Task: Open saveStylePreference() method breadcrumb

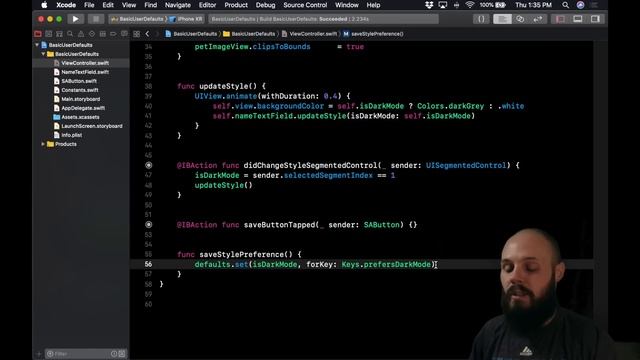Action: [x=373, y=34]
